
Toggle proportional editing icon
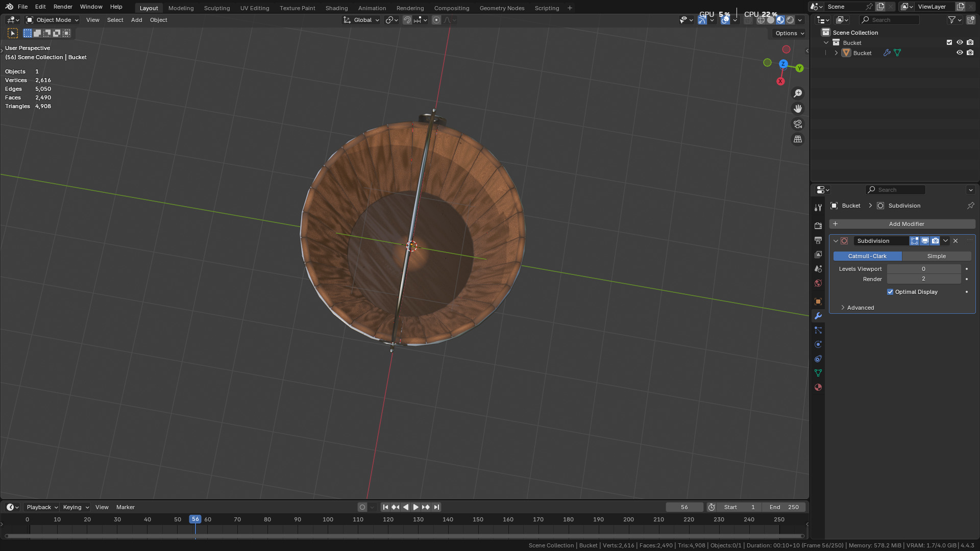click(436, 20)
